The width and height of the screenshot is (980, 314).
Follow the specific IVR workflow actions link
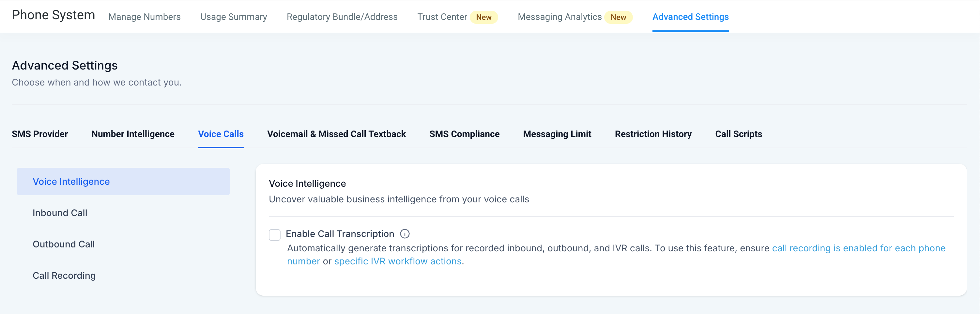coord(398,261)
